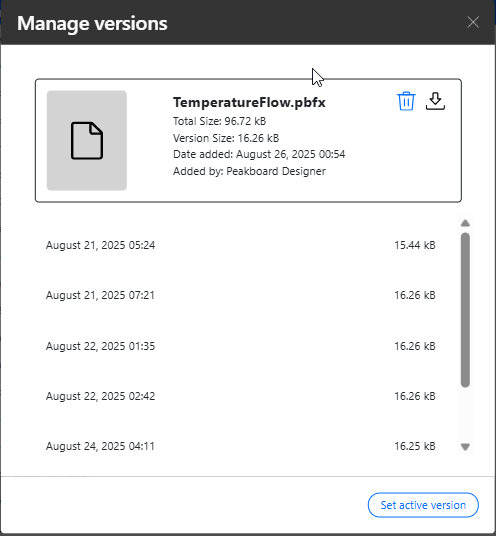The width and height of the screenshot is (496, 536).
Task: Click the Added by Peakboard Designer text
Action: (249, 171)
